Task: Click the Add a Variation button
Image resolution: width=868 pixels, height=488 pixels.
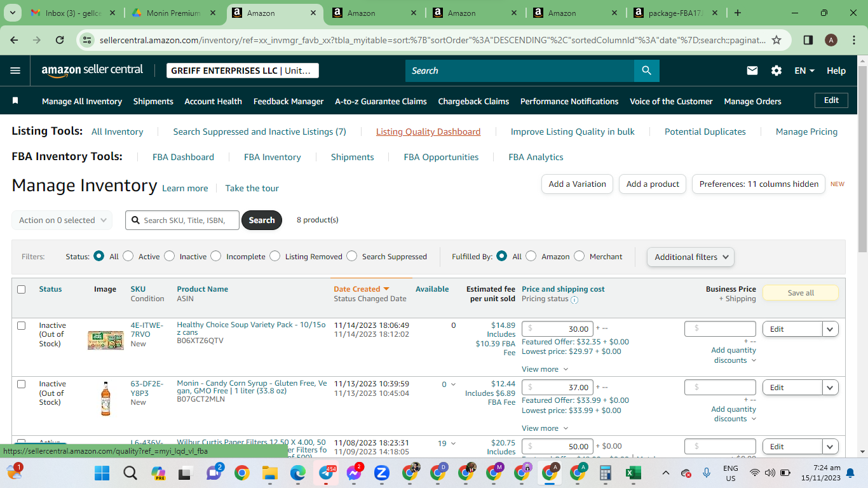Action: pyautogui.click(x=577, y=184)
